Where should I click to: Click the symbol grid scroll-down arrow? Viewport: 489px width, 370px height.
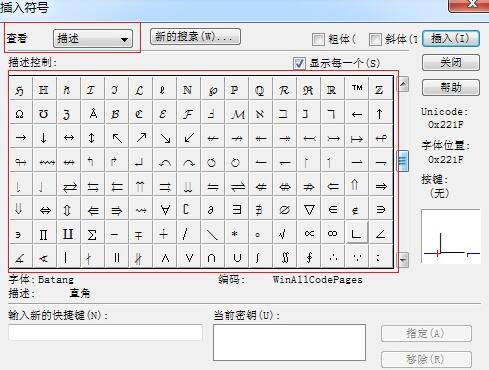(403, 259)
